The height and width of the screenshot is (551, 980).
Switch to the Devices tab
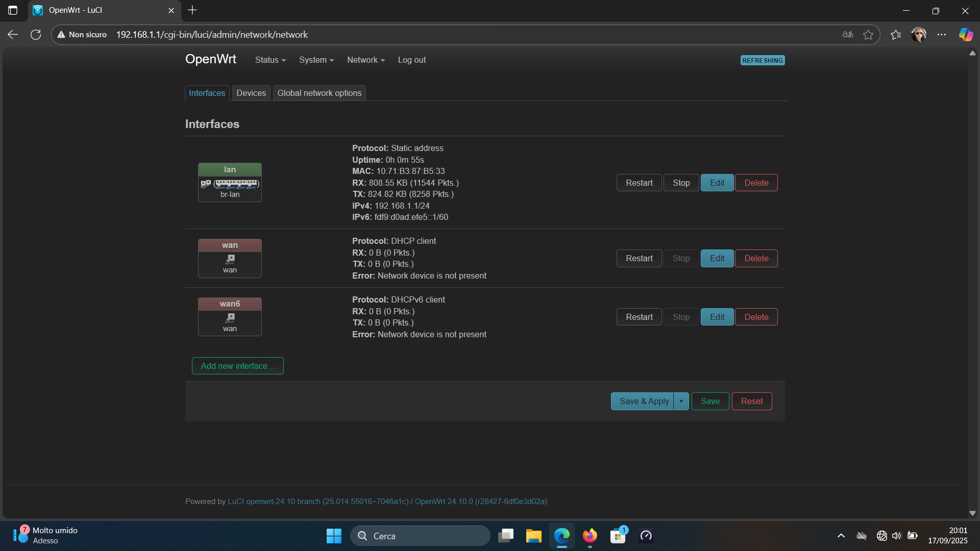pyautogui.click(x=251, y=93)
